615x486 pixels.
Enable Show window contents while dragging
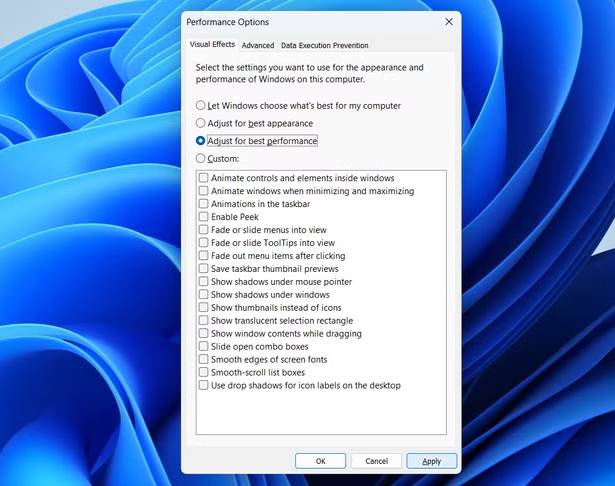(203, 333)
